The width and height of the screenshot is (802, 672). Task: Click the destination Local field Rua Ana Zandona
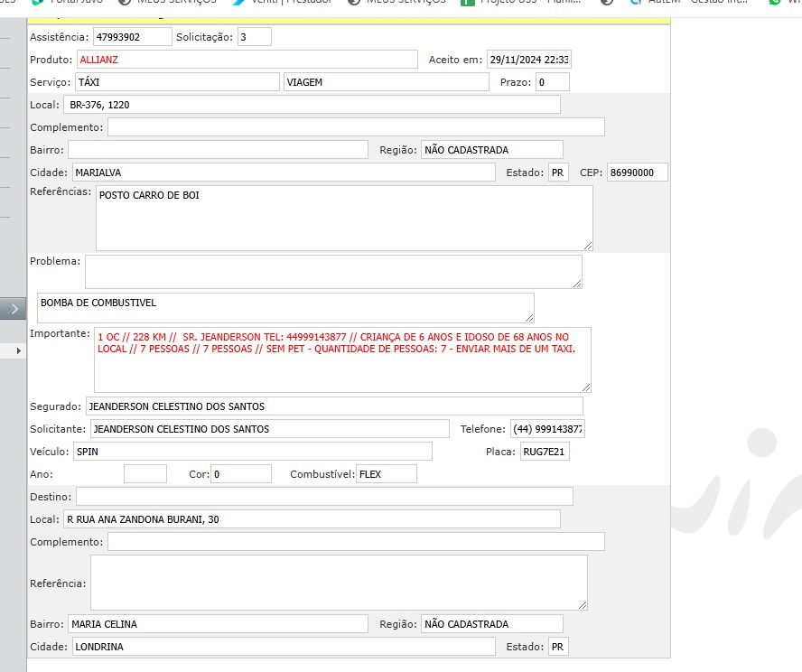coord(312,519)
